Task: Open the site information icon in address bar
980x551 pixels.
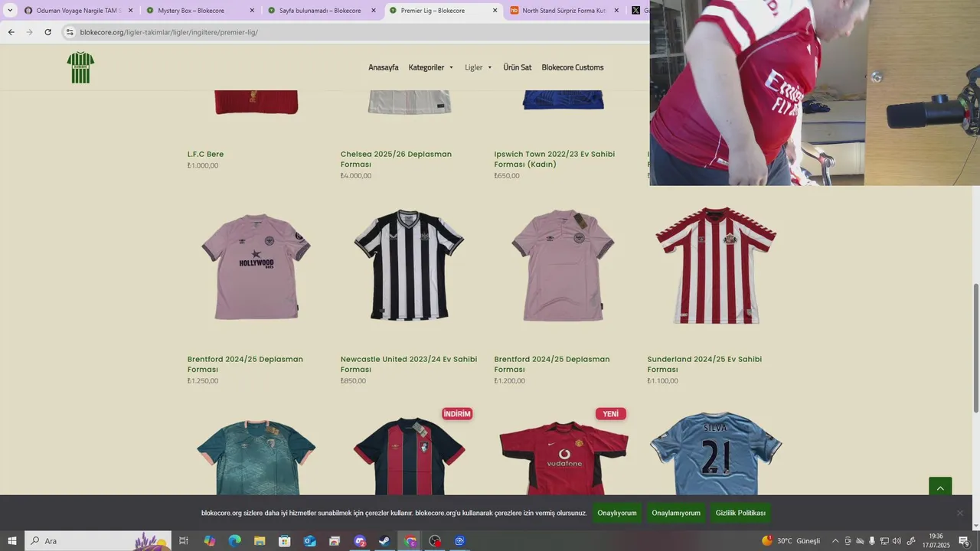Action: point(70,32)
